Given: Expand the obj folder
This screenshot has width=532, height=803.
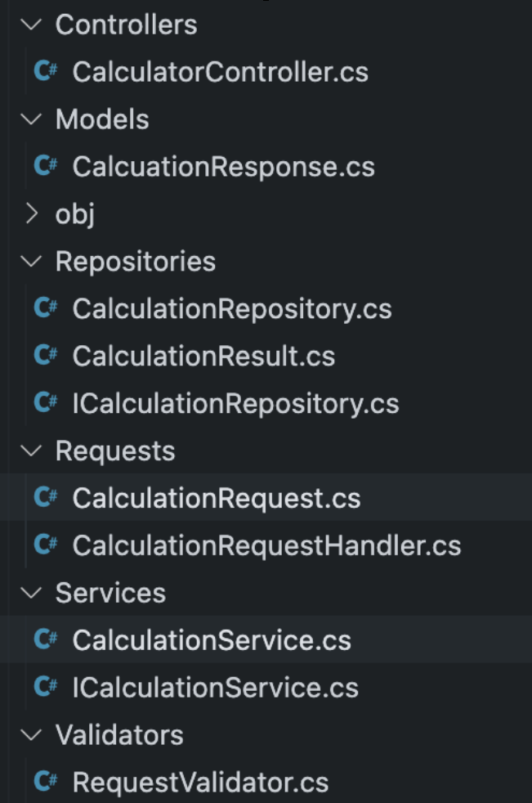Looking at the screenshot, I should tap(30, 214).
